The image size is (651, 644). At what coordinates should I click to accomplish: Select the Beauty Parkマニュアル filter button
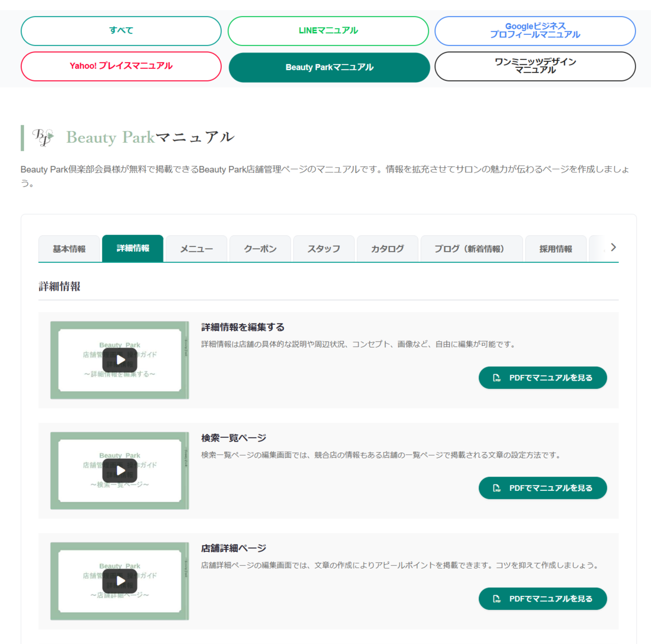pos(329,67)
